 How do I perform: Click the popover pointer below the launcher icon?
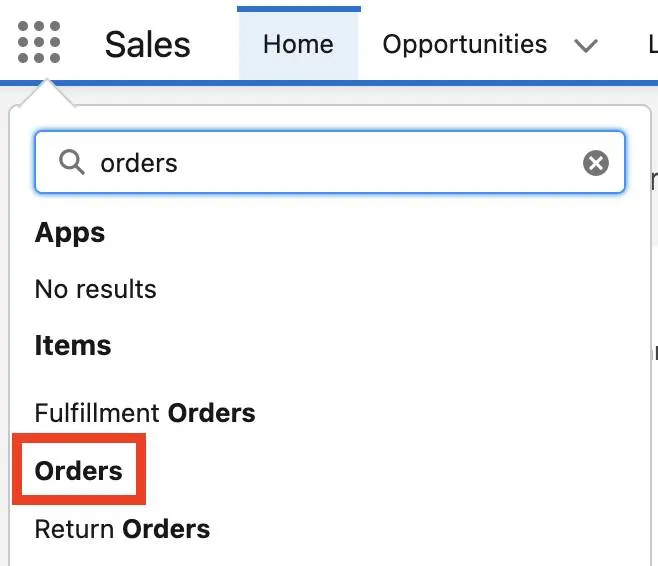point(47,93)
